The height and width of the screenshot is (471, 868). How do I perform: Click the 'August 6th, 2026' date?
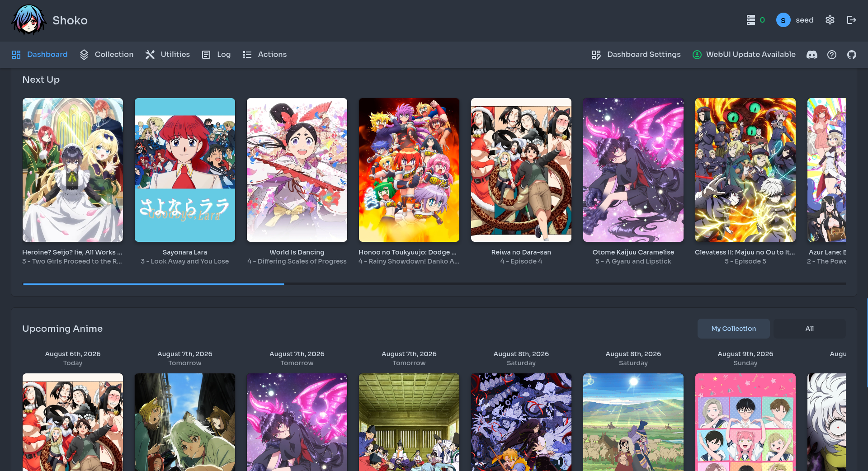click(73, 354)
